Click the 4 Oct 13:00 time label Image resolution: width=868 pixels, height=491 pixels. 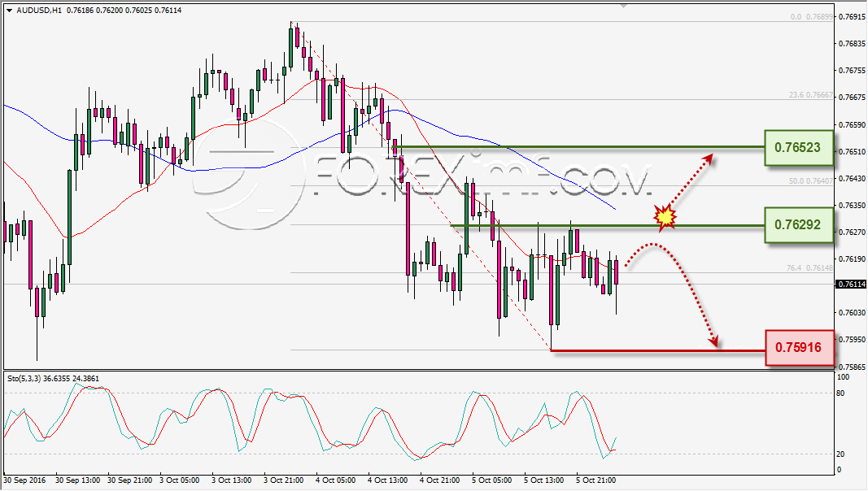point(387,480)
